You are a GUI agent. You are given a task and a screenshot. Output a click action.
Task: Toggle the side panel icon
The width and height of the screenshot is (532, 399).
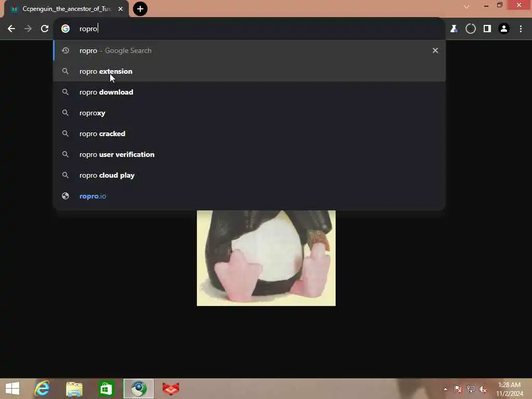[x=487, y=29]
